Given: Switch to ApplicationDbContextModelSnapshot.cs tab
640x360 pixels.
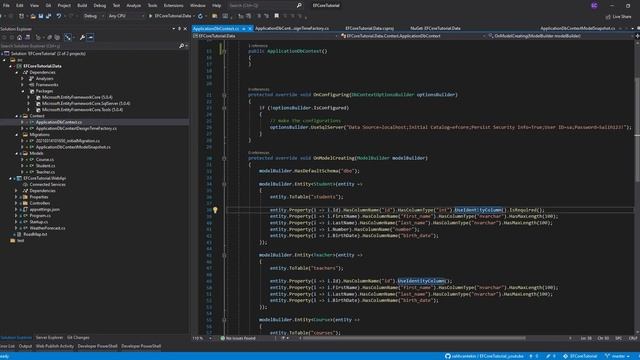Looking at the screenshot, I should click(578, 29).
